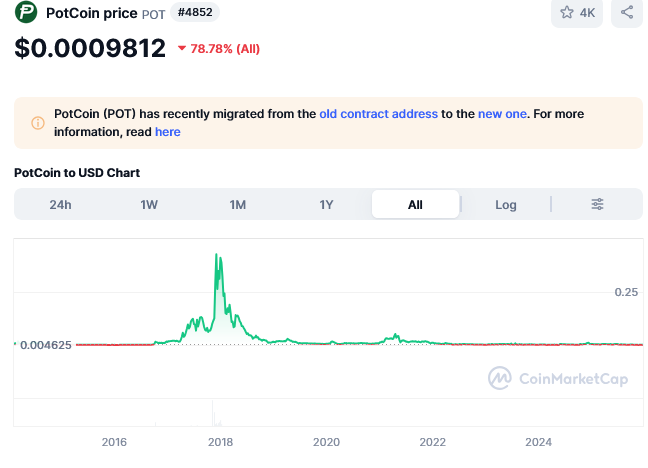Screen dimensions: 648x468
Task: Switch chart to 1M range
Action: [238, 205]
